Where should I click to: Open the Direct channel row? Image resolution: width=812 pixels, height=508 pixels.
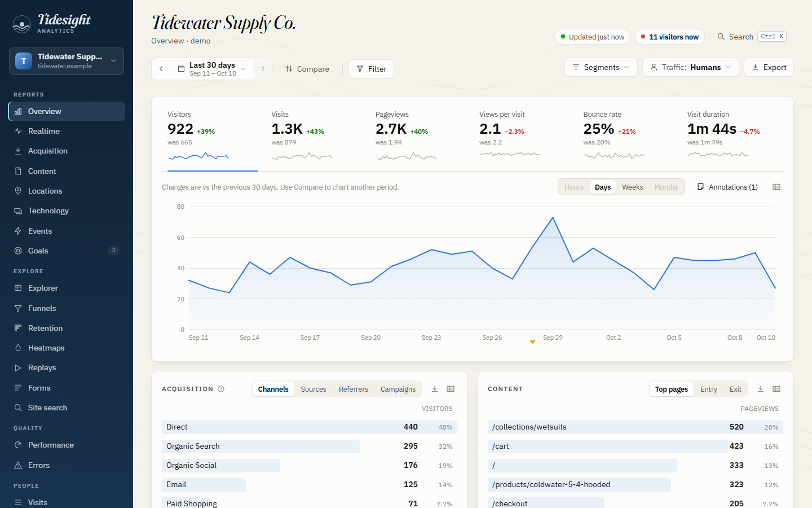click(x=310, y=427)
